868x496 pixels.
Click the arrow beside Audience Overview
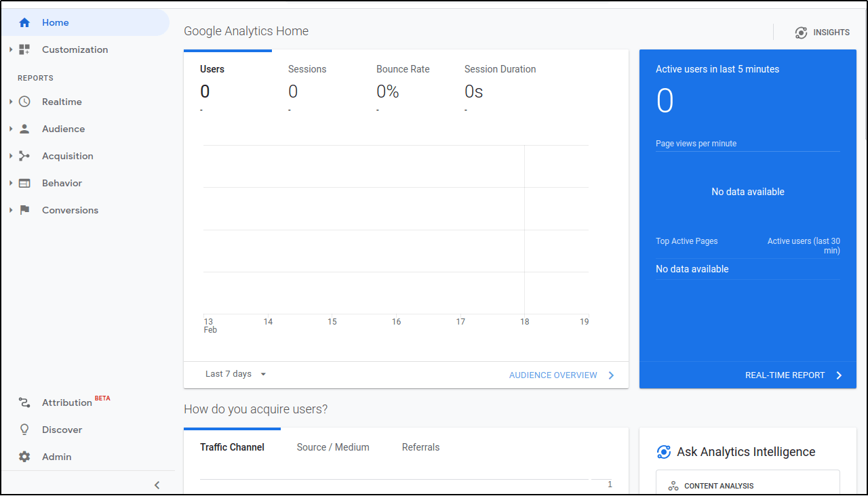coord(611,375)
